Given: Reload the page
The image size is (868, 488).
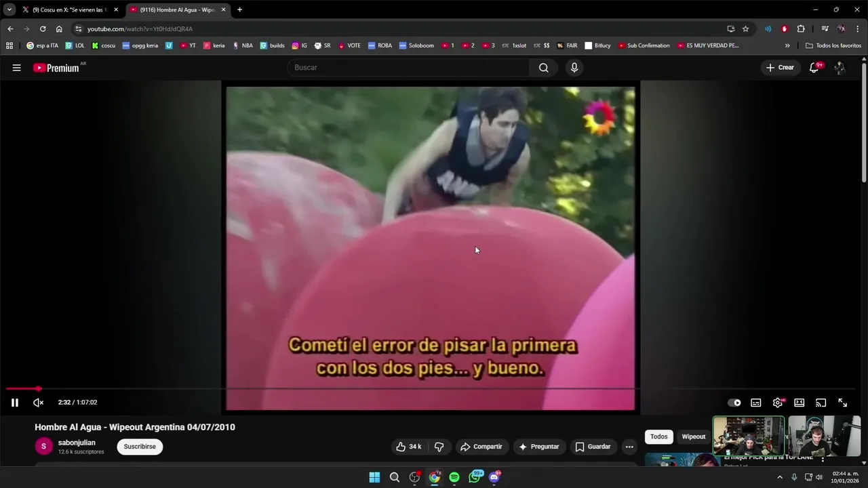Looking at the screenshot, I should (x=43, y=29).
